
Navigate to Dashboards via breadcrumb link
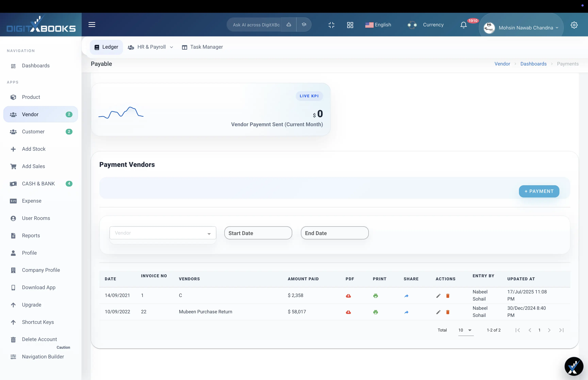tap(533, 64)
